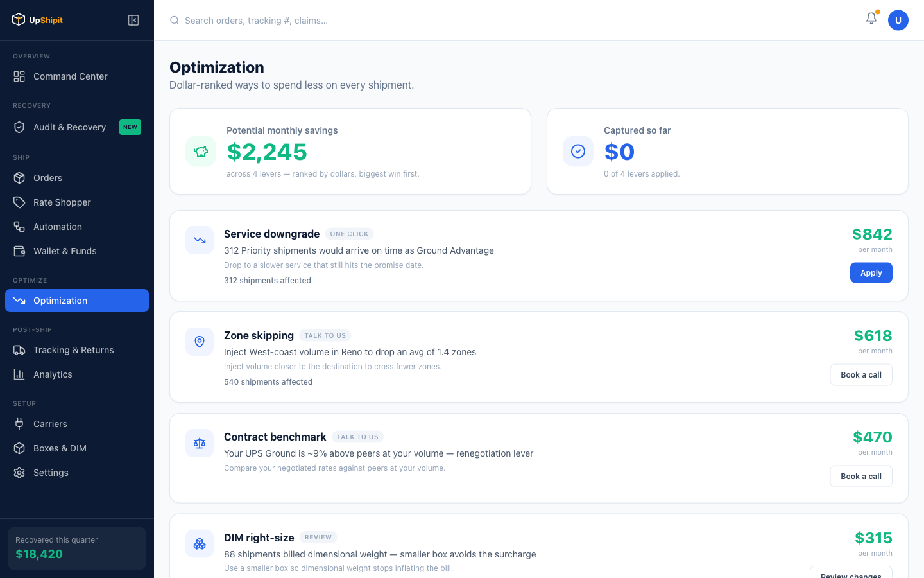
Task: Open Wallet & Funds
Action: [x=77, y=251]
